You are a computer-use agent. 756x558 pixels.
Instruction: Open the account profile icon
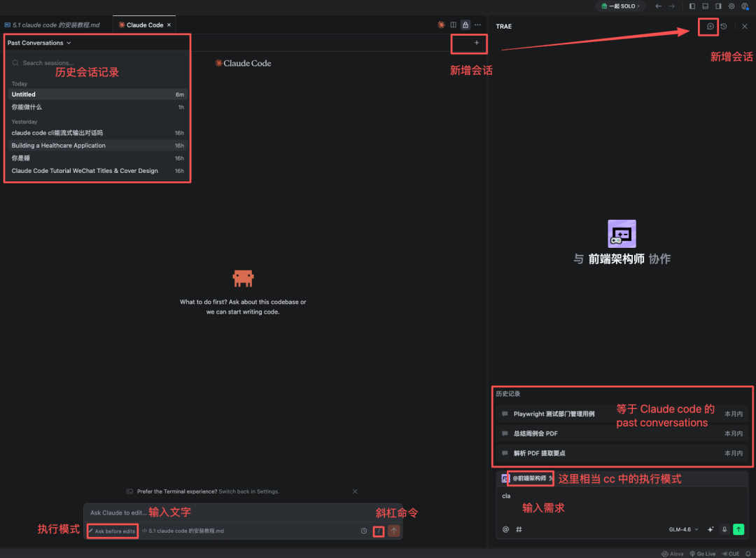pos(745,6)
